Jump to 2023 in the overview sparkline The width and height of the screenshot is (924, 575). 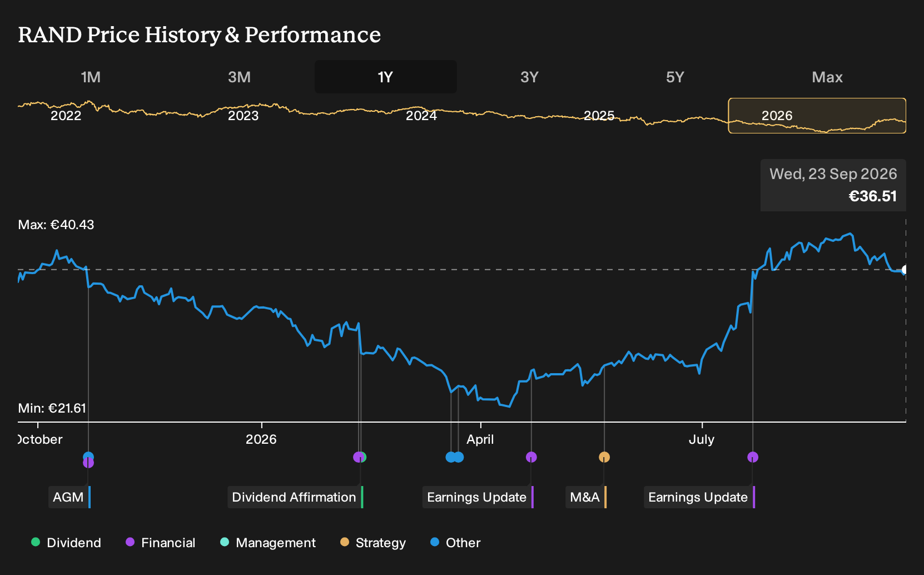(x=243, y=116)
